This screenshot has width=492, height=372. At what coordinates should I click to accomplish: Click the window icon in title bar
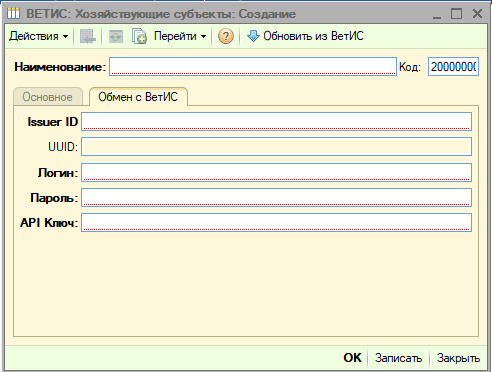click(x=14, y=14)
